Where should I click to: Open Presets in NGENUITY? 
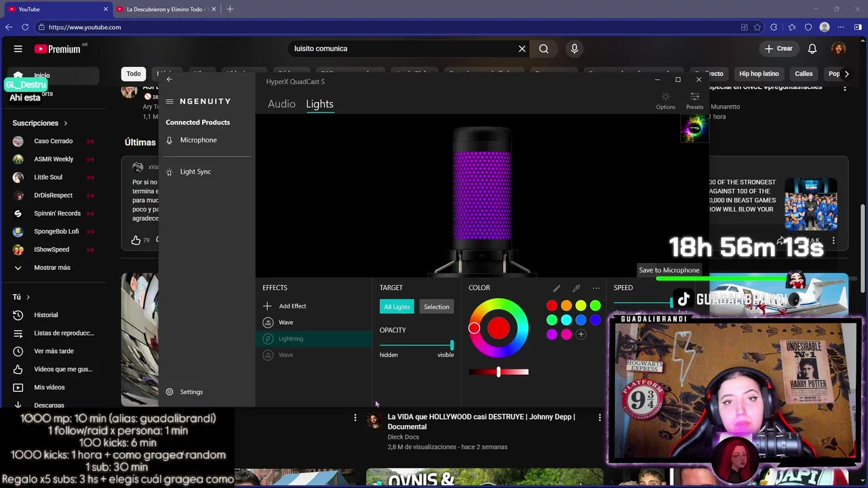pos(694,101)
